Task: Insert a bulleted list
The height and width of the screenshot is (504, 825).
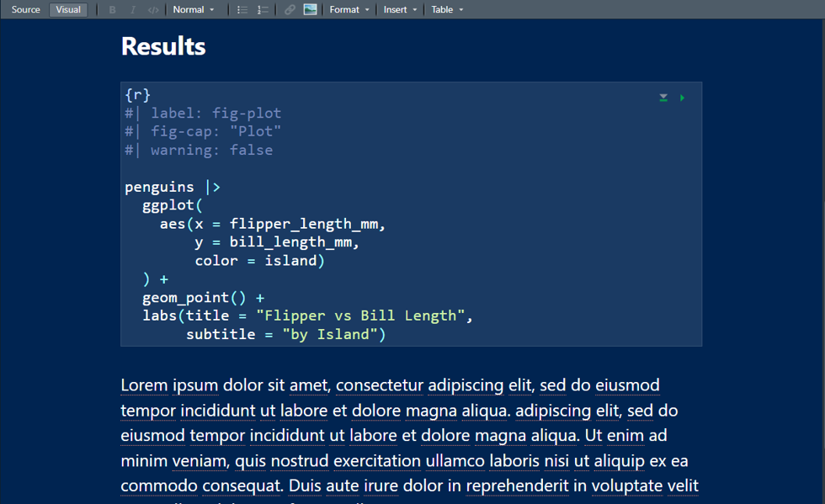Action: [x=242, y=10]
